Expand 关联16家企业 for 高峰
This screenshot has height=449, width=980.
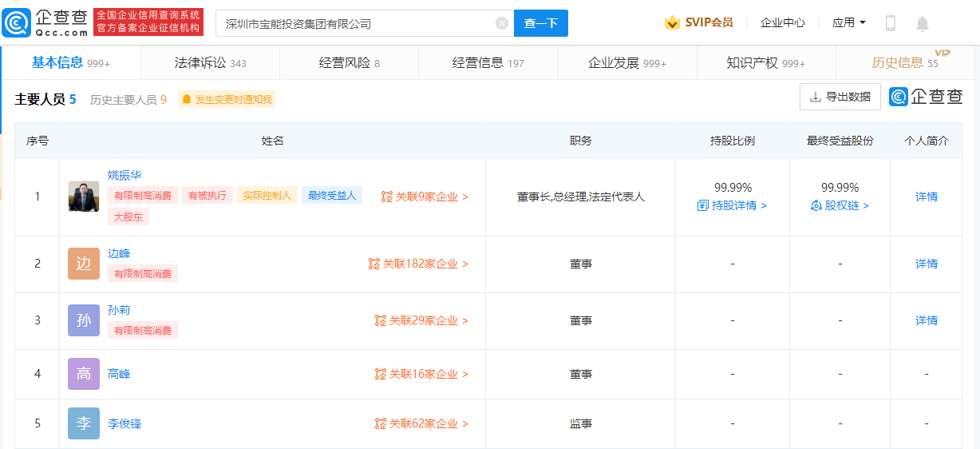coord(421,374)
